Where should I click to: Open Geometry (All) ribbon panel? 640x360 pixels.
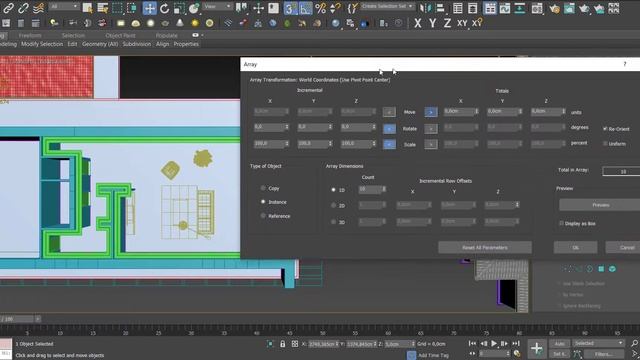pos(100,44)
